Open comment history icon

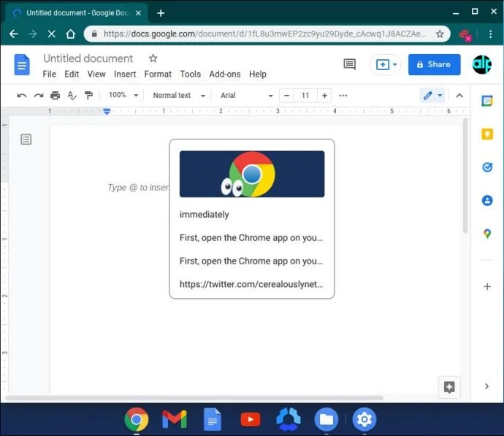click(x=349, y=64)
